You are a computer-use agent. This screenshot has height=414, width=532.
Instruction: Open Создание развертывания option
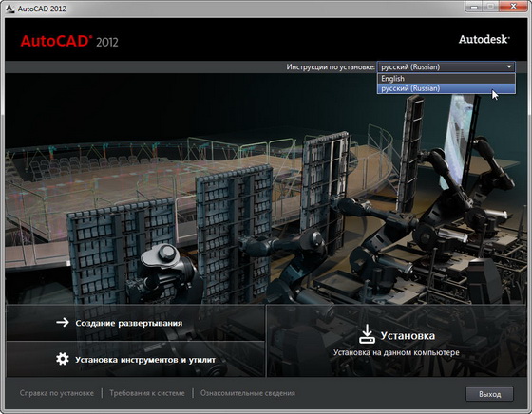135,323
